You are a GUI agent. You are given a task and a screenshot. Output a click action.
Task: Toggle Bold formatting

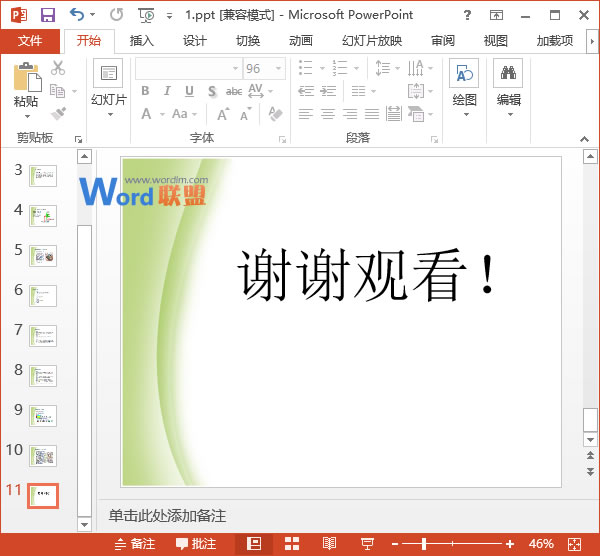145,91
